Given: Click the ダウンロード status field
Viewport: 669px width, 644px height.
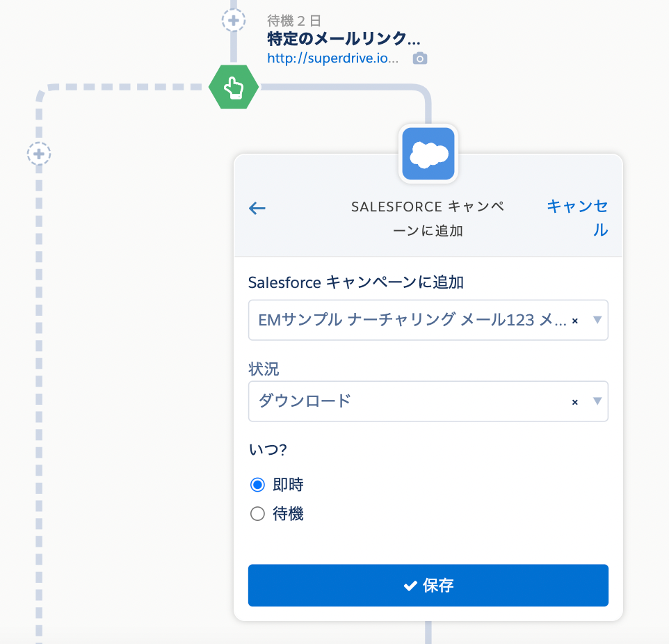Looking at the screenshot, I should [x=428, y=401].
